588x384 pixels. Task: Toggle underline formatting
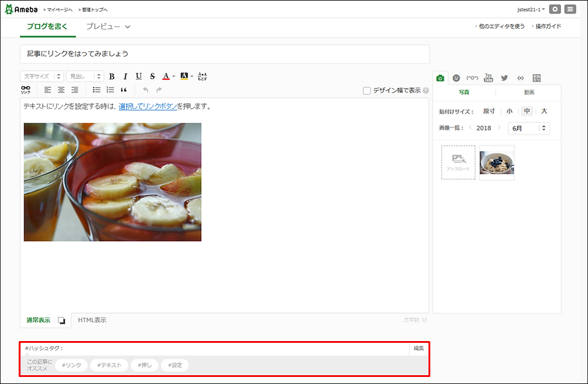click(x=139, y=76)
